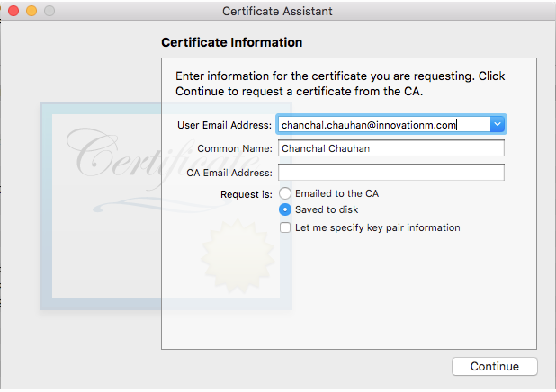Click the Request is label
The image size is (556, 392).
(x=247, y=193)
